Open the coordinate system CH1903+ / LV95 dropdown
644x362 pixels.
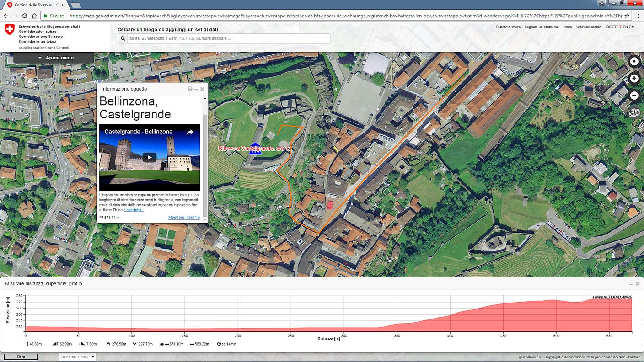pos(78,357)
